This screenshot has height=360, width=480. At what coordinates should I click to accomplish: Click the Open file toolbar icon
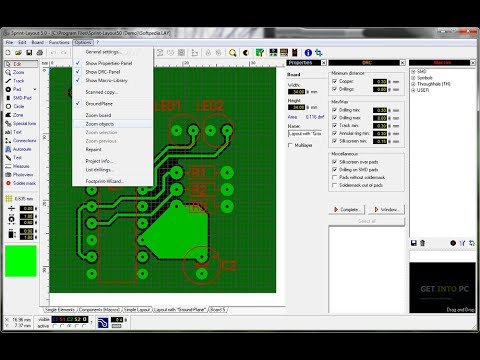[19, 53]
